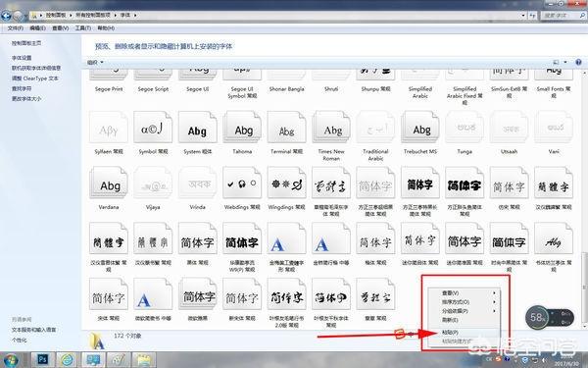Select the Verdana font icon
Screen dimensions: 588x368
click(109, 184)
